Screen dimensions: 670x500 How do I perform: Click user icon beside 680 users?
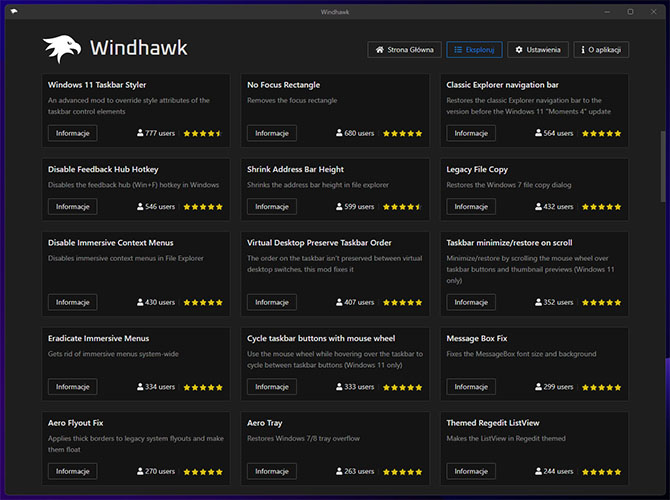[x=339, y=133]
